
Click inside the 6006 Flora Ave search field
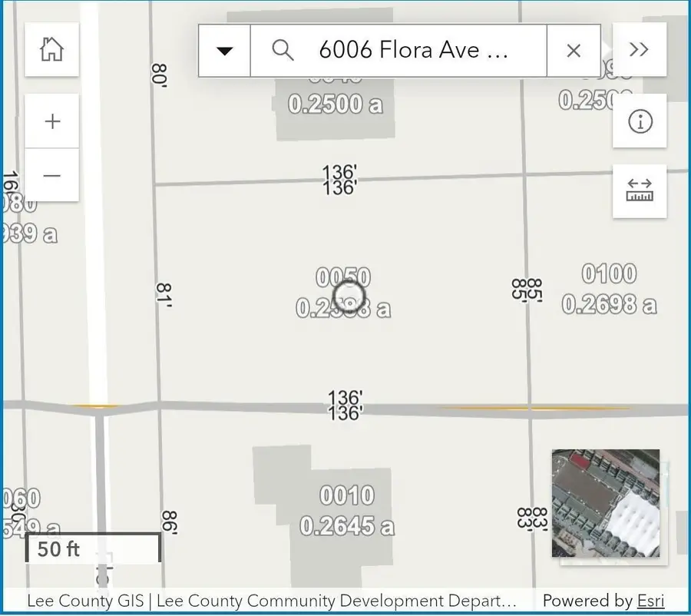(415, 50)
